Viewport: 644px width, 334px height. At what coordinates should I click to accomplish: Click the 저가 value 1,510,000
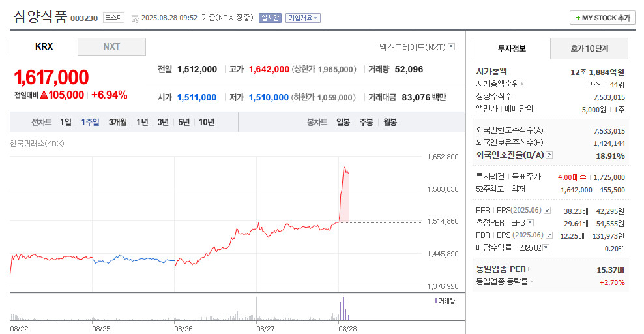(x=269, y=97)
